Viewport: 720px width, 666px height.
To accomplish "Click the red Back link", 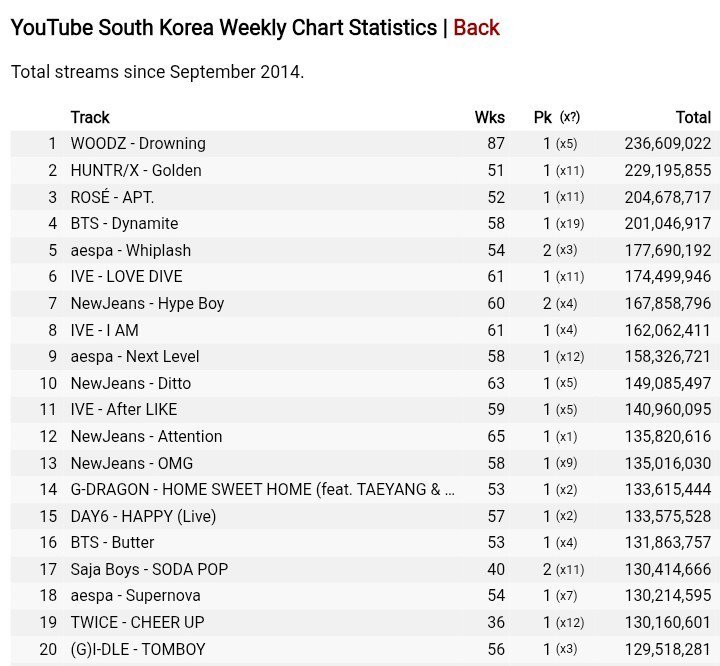I will [x=476, y=28].
